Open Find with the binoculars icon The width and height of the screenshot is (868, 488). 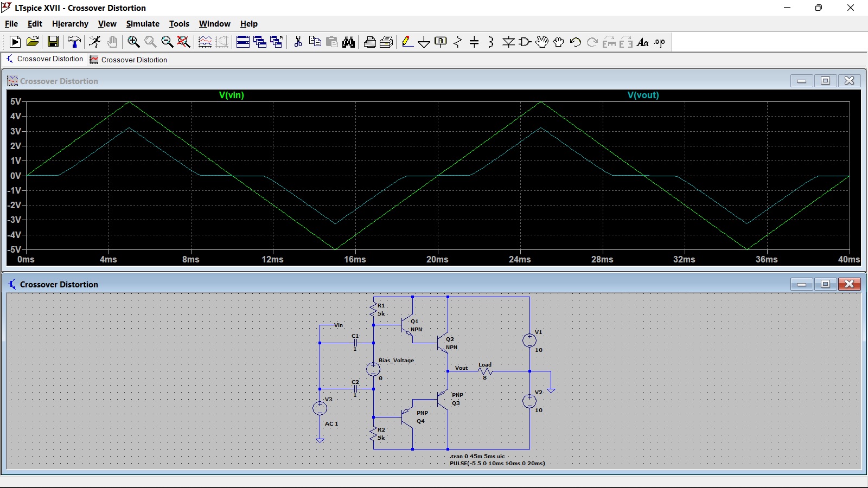pos(349,42)
